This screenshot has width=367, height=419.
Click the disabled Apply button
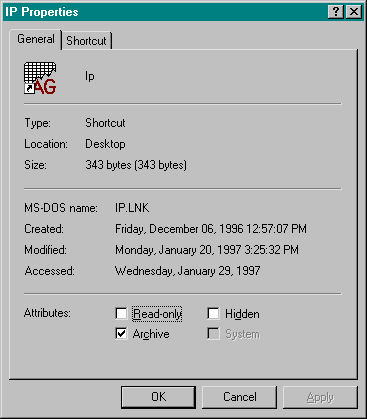(x=320, y=397)
